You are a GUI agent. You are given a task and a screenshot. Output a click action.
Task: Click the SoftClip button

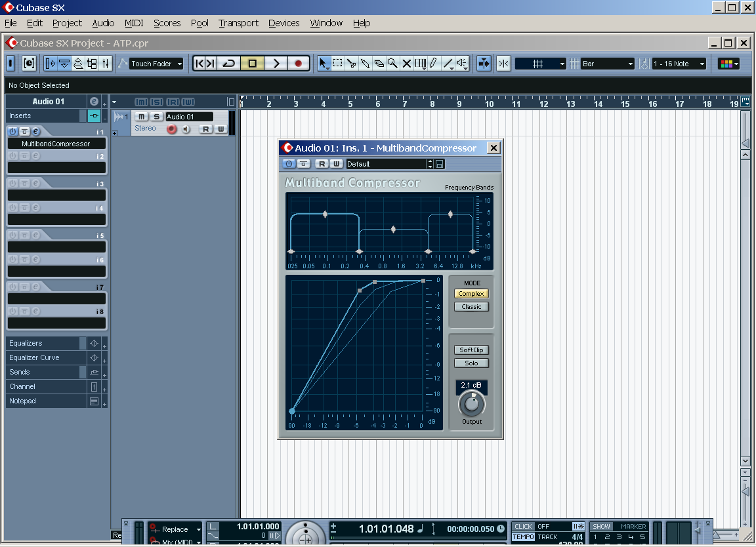pos(471,350)
